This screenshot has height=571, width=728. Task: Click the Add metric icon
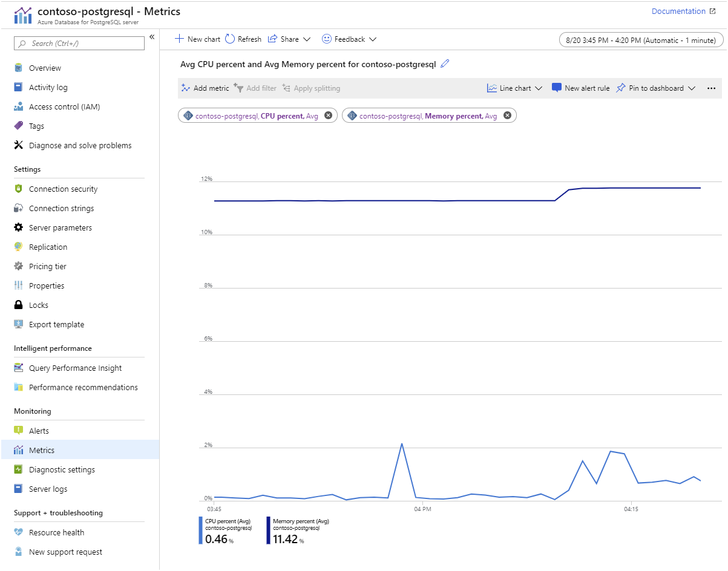point(186,88)
